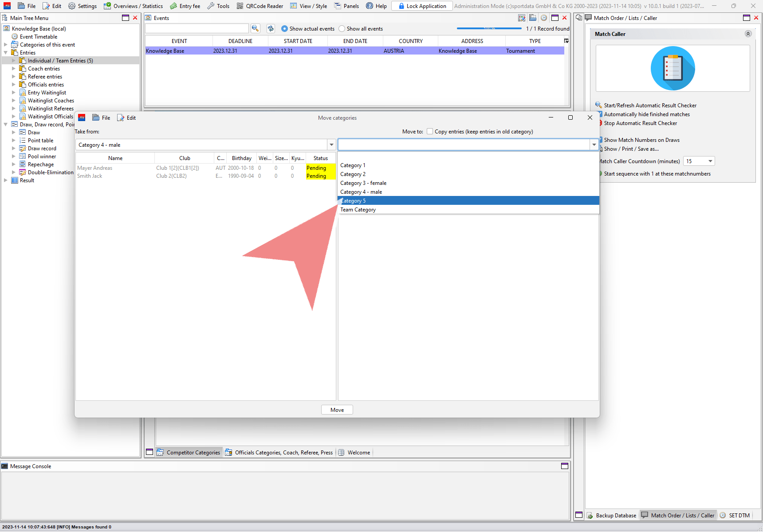Viewport: 763px width, 532px height.
Task: Open the Take from category dropdown
Action: click(x=331, y=145)
